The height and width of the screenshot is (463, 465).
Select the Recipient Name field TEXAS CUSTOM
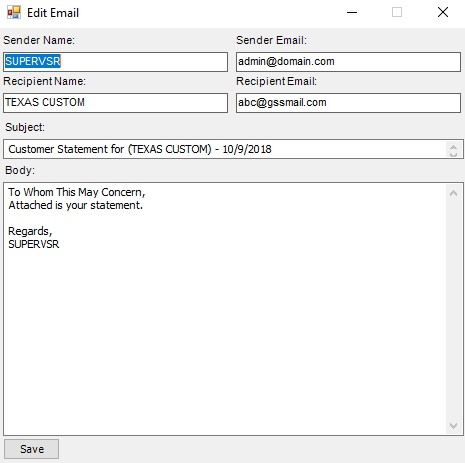[115, 103]
